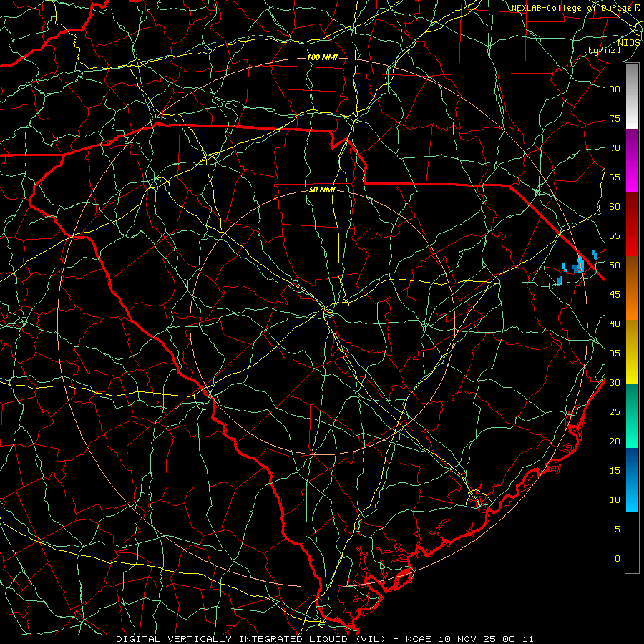The width and height of the screenshot is (644, 644).
Task: Click the 10 value on the color scale
Action: 615,500
